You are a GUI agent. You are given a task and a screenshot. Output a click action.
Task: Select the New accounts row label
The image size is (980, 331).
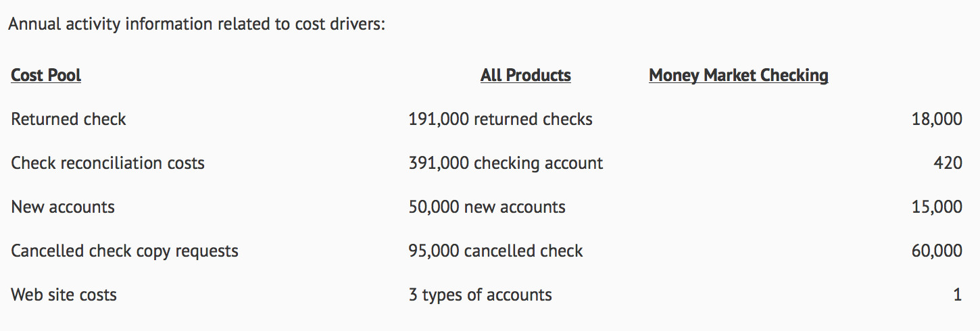(x=63, y=207)
